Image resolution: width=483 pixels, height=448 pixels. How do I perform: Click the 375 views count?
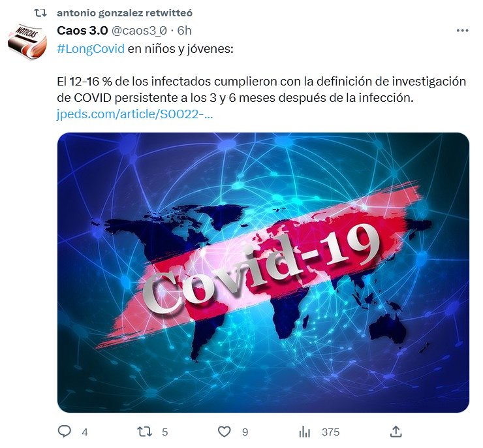330,432
